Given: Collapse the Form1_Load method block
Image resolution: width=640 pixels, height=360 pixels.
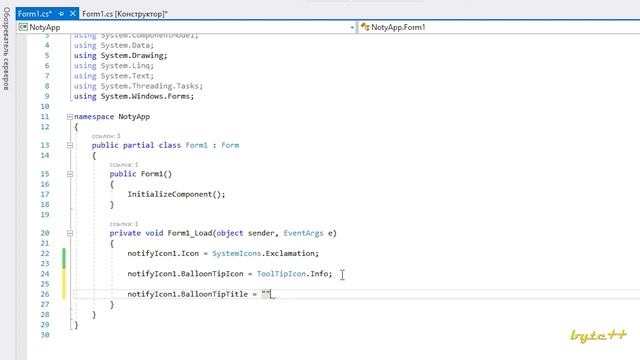Looking at the screenshot, I should click(x=70, y=233).
